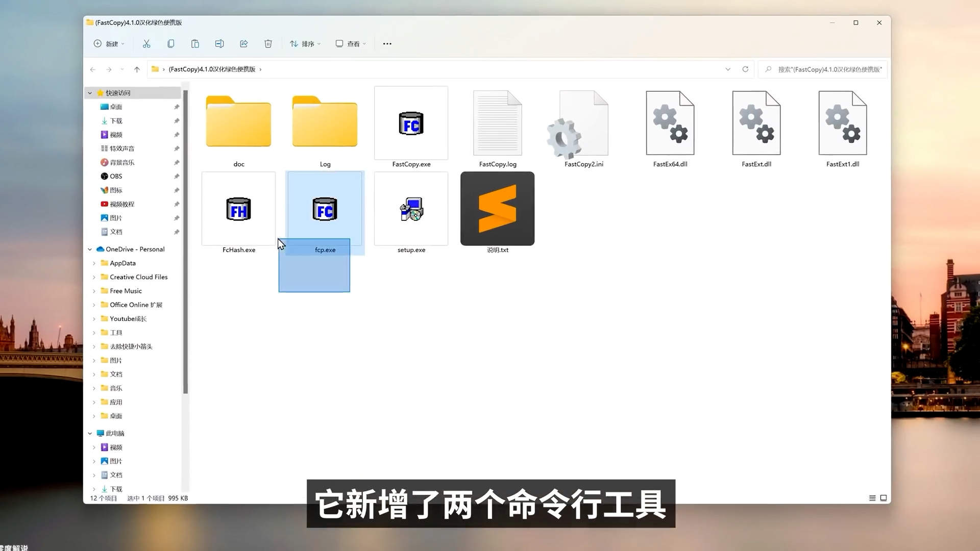
Task: Rename the selection via the rename toolbar icon
Action: click(219, 44)
